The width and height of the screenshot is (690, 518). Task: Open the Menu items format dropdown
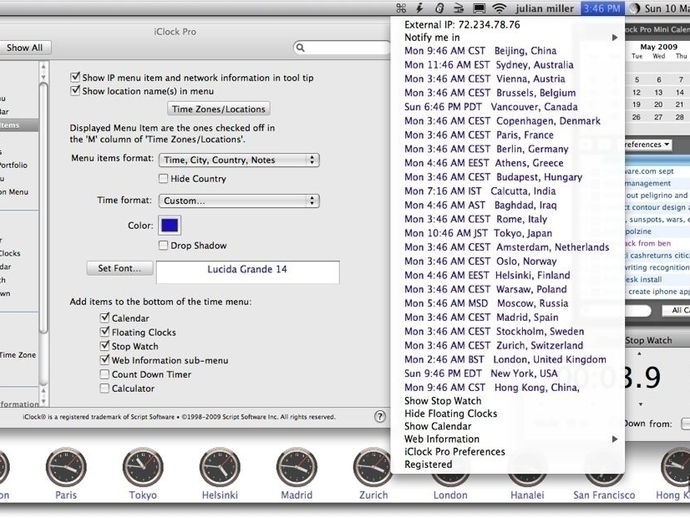[239, 160]
